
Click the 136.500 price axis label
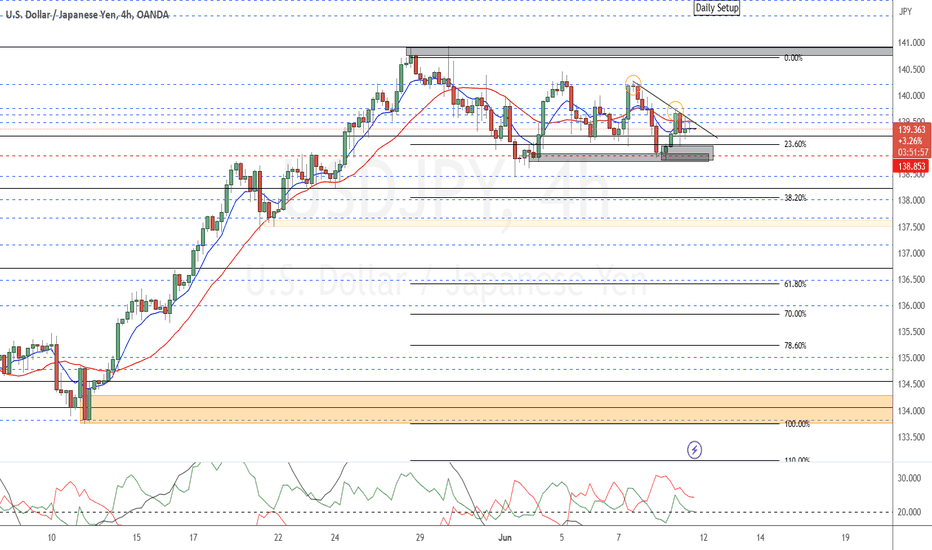(x=911, y=279)
